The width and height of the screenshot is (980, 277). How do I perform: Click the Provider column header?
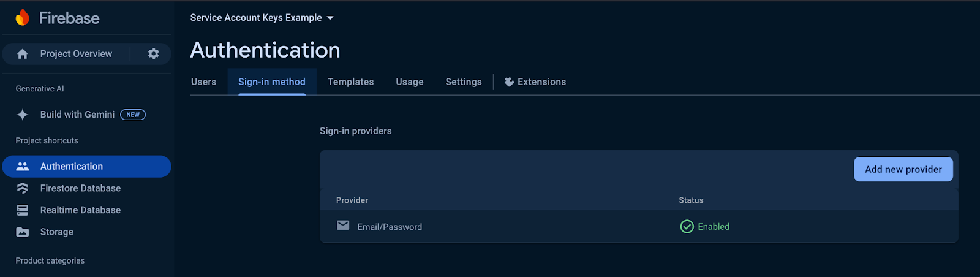[352, 200]
